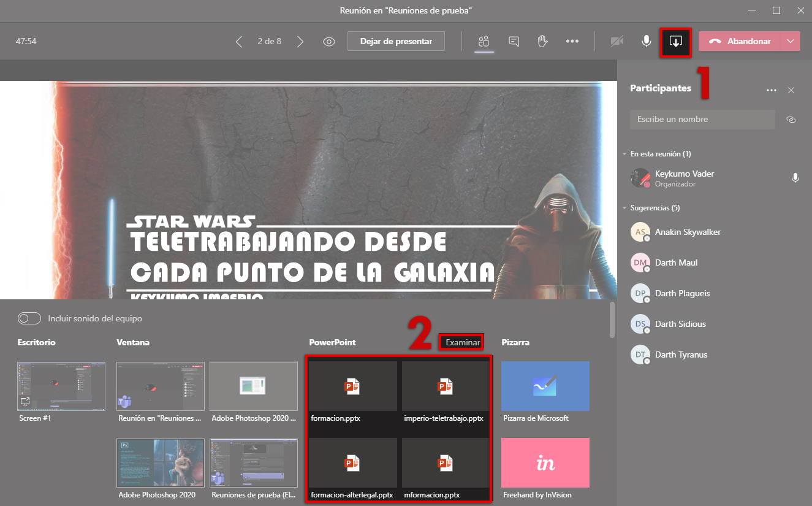
Task: Click Dejar de presentar button
Action: [x=396, y=41]
